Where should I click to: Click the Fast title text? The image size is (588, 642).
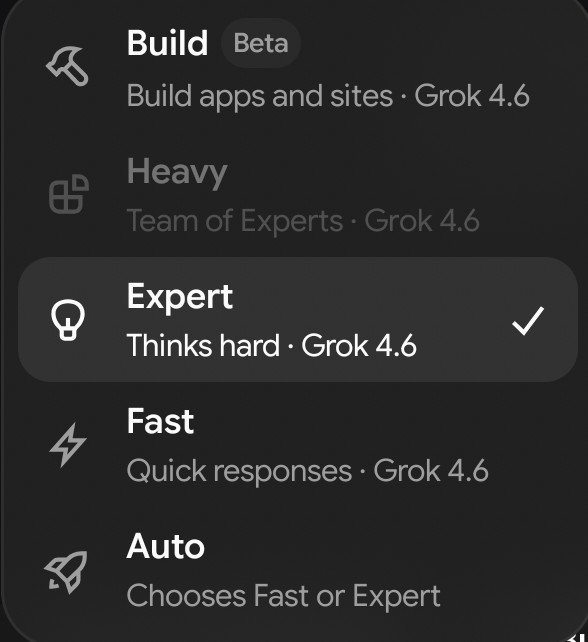click(x=160, y=421)
